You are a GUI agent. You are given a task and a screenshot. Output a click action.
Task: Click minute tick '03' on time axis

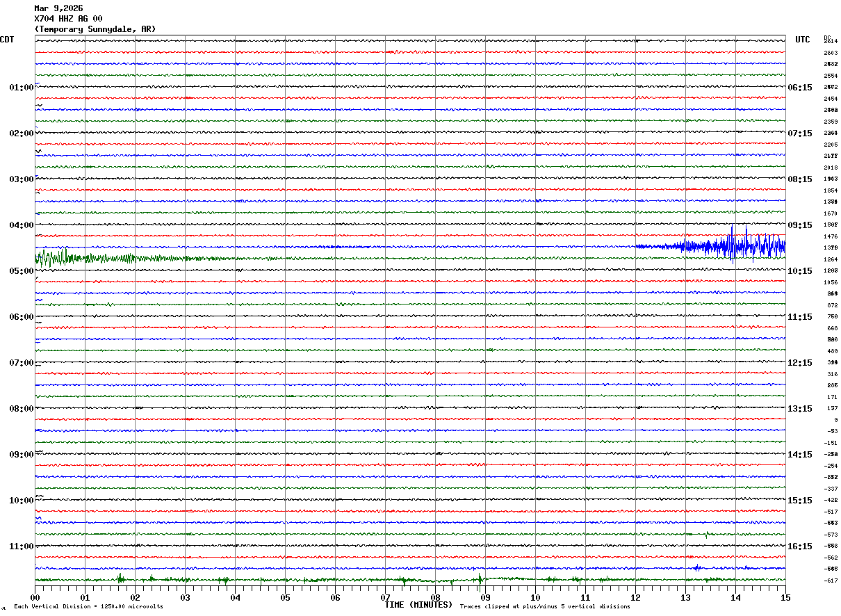pyautogui.click(x=185, y=597)
